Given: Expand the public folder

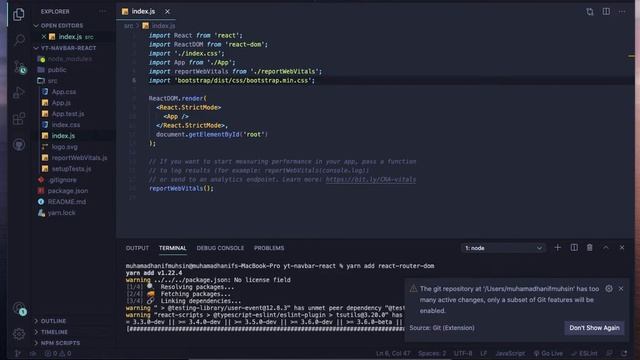Looking at the screenshot, I should [x=57, y=70].
